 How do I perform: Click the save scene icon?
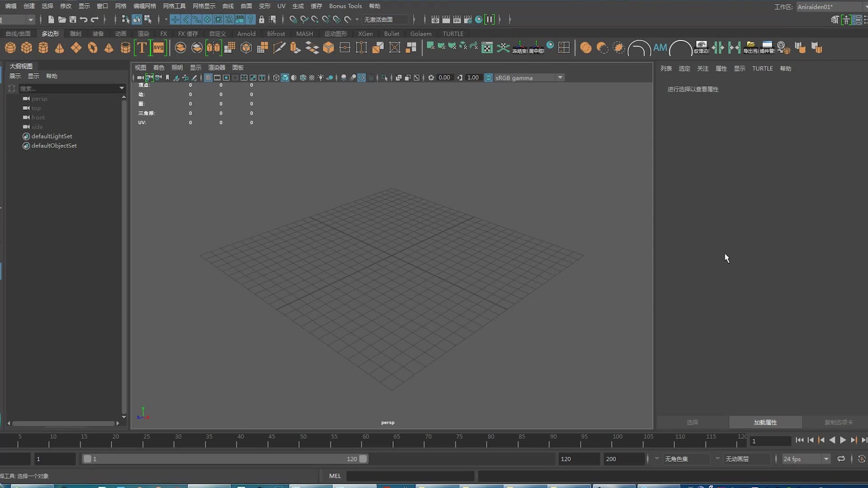tap(73, 19)
